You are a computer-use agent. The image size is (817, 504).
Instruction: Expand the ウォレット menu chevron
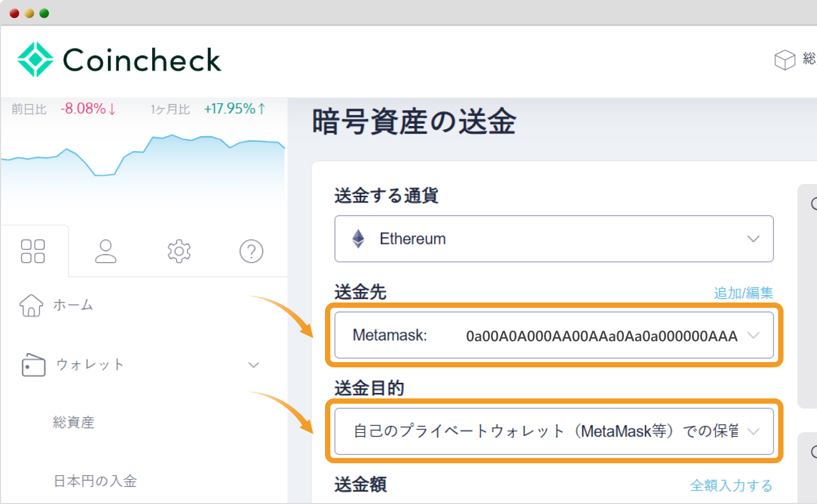254,365
